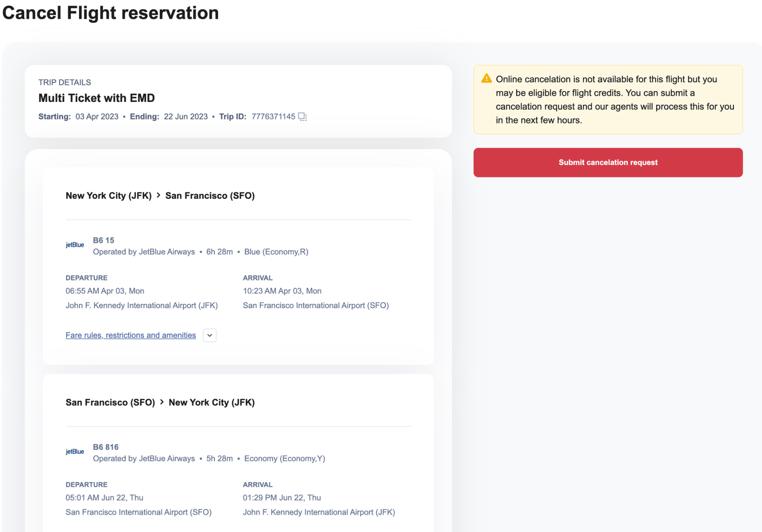Copy the Trip ID using the copy icon

[x=302, y=117]
